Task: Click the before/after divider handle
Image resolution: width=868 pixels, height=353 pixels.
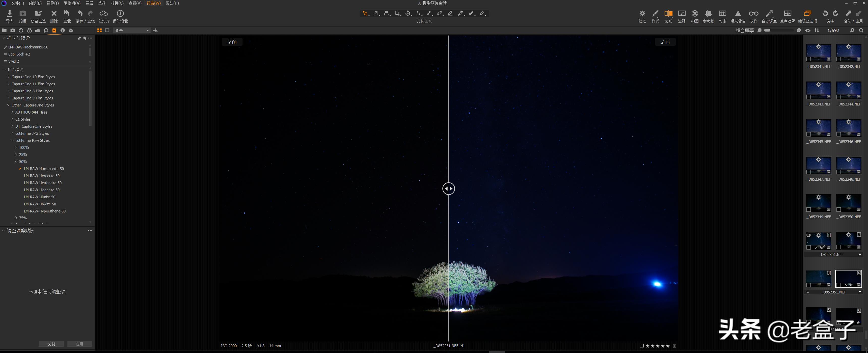Action: point(448,189)
